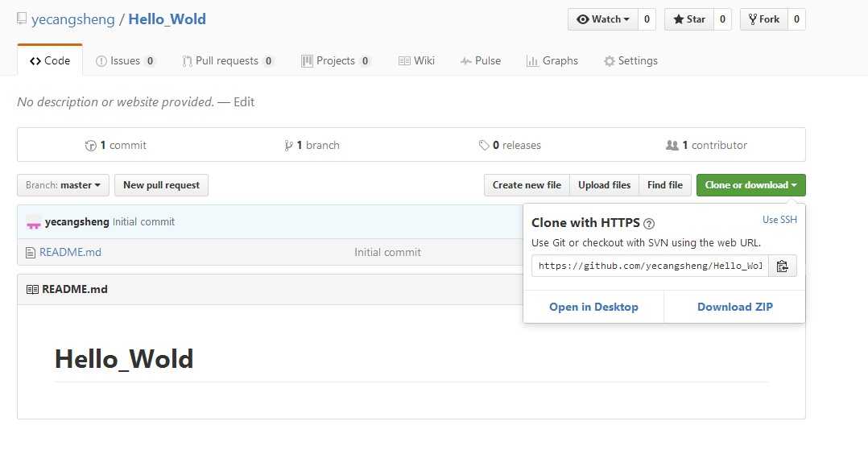The width and height of the screenshot is (868, 450).
Task: Open yecangsheng owner profile link in header
Action: click(73, 19)
